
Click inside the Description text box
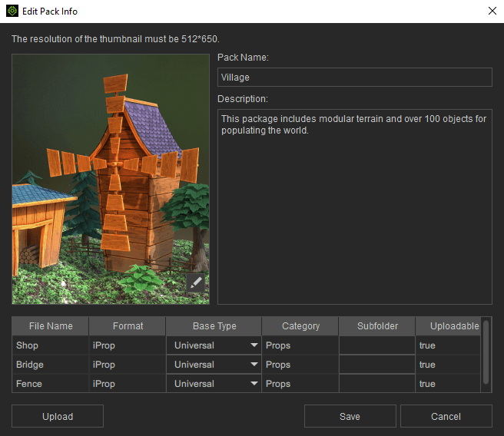pos(354,207)
